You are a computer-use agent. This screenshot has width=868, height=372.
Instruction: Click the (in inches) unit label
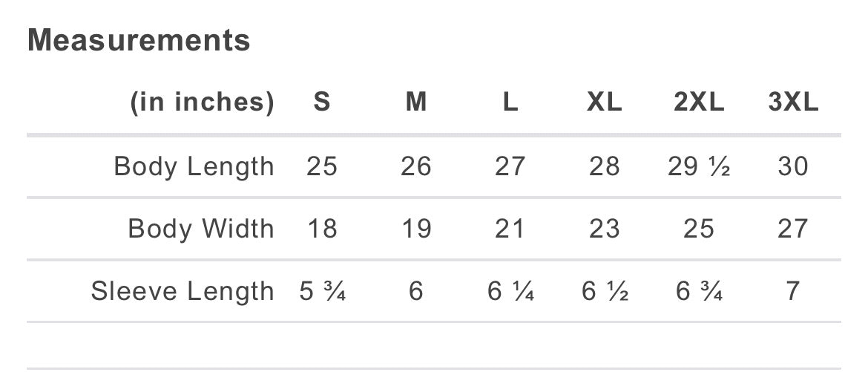(x=203, y=102)
